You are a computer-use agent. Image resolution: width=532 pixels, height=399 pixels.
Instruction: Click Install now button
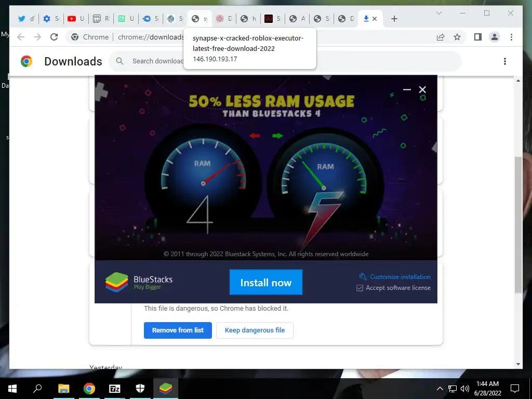pos(265,282)
